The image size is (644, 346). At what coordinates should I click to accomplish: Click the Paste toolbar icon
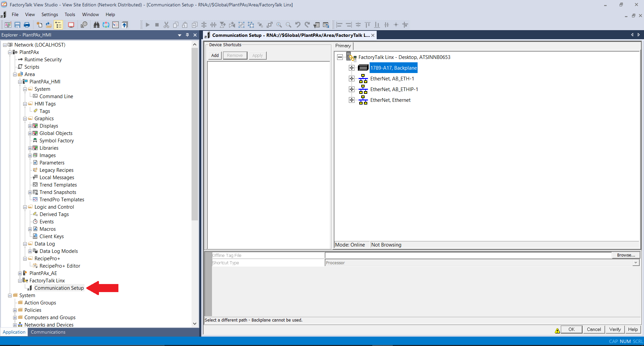[x=185, y=25]
